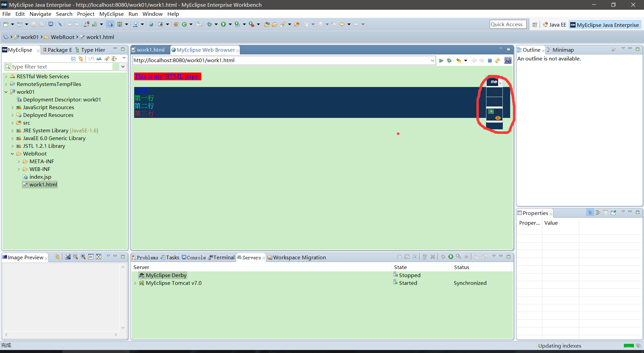The height and width of the screenshot is (353, 644).
Task: Switch to the Problems tab
Action: (145, 257)
